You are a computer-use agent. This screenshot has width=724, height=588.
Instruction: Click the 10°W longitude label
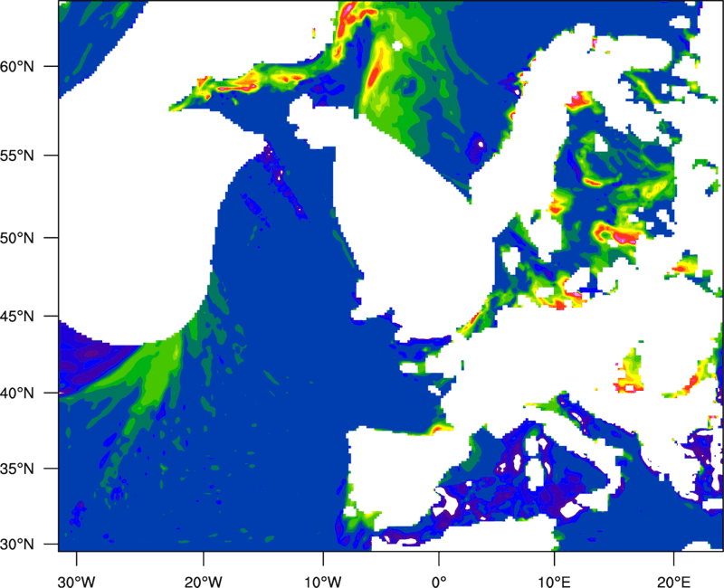point(323,581)
